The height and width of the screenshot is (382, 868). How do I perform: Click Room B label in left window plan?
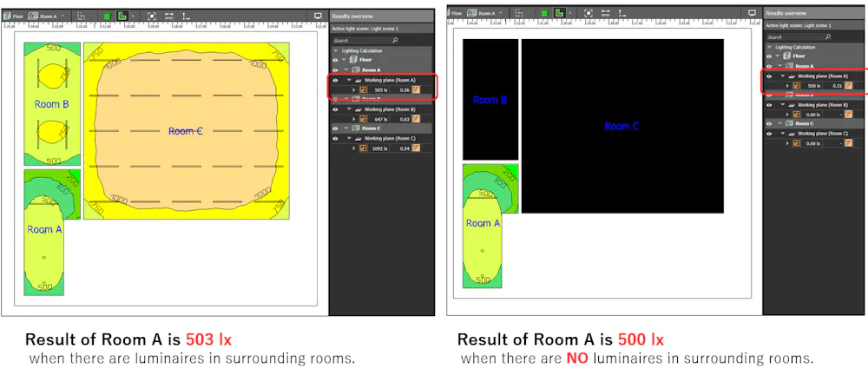click(51, 103)
